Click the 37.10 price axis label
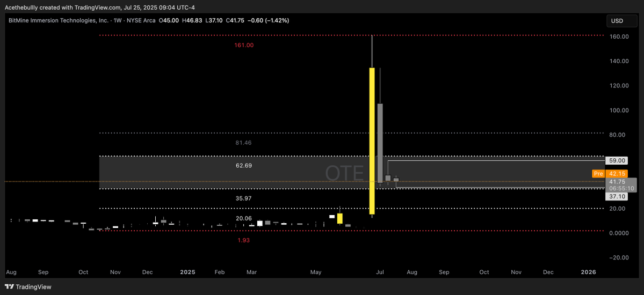The width and height of the screenshot is (644, 295). click(x=616, y=196)
